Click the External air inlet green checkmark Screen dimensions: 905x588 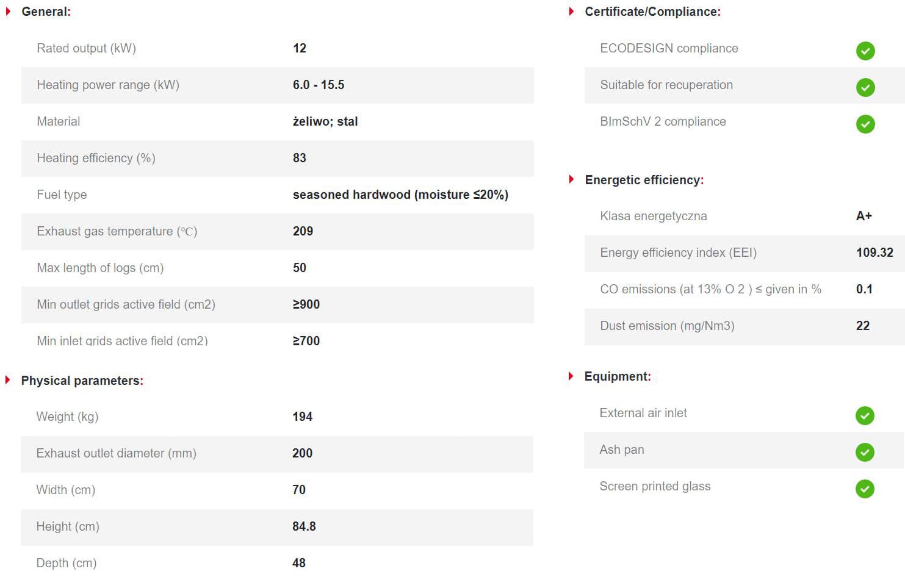pyautogui.click(x=865, y=415)
